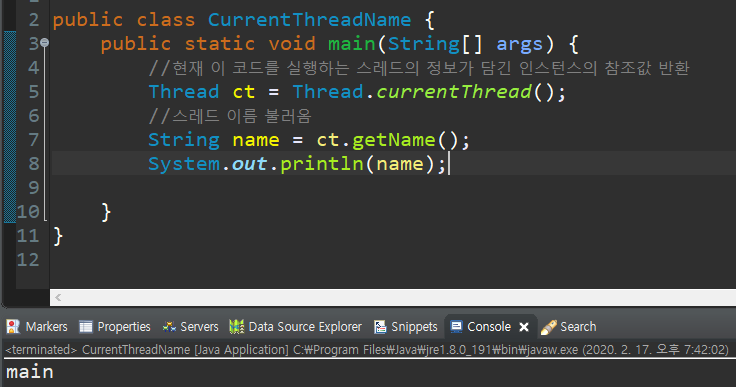This screenshot has height=387, width=736.
Task: Click the horizontal scrollbar left arrow
Action: (58, 297)
